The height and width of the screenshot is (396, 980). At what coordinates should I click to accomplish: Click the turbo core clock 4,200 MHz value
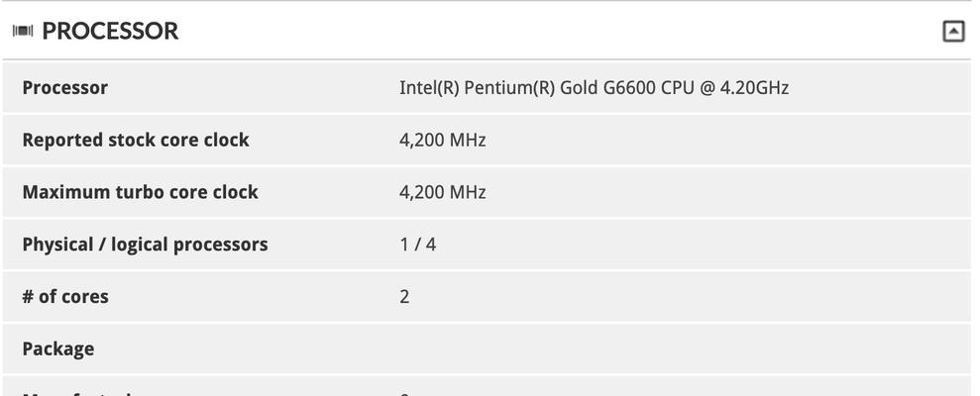[x=443, y=192]
